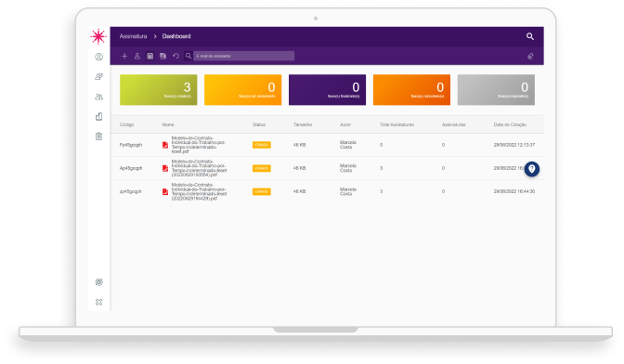Open the users group sidebar icon

(x=98, y=97)
